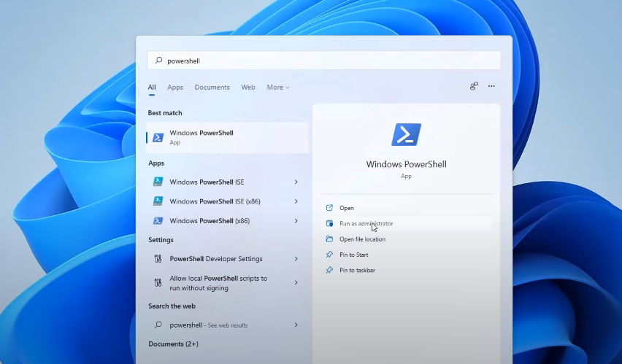Expand the powershell web results arrow
The image size is (622, 364).
[296, 325]
